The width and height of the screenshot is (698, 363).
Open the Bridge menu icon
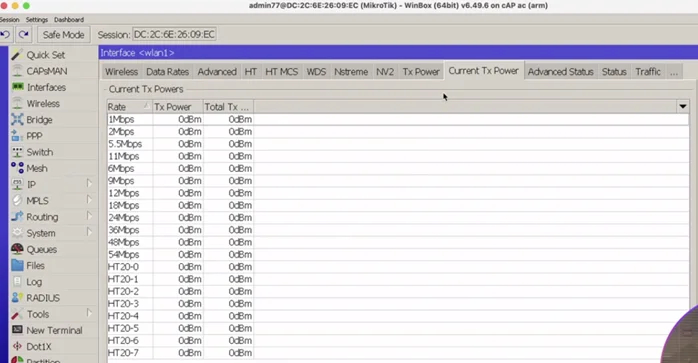[17, 119]
